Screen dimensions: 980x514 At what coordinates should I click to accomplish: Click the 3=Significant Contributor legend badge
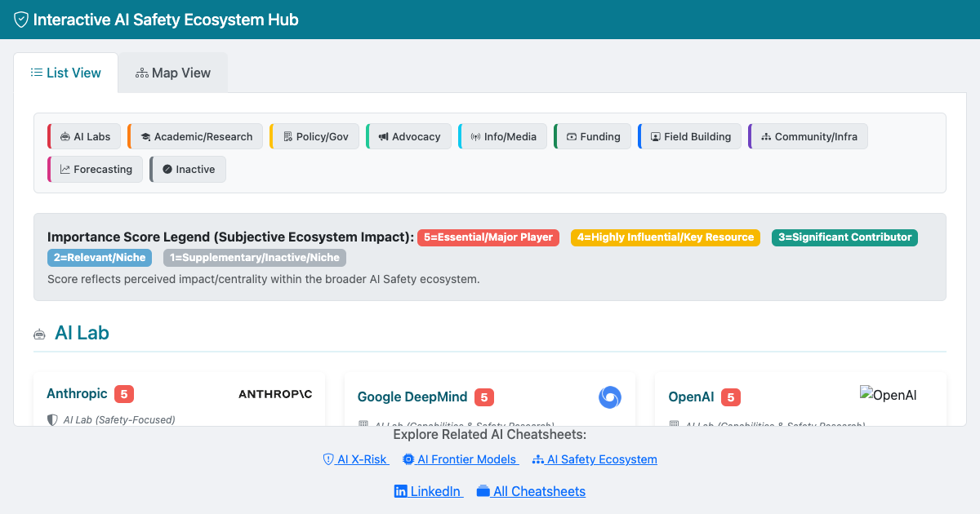[x=844, y=237]
